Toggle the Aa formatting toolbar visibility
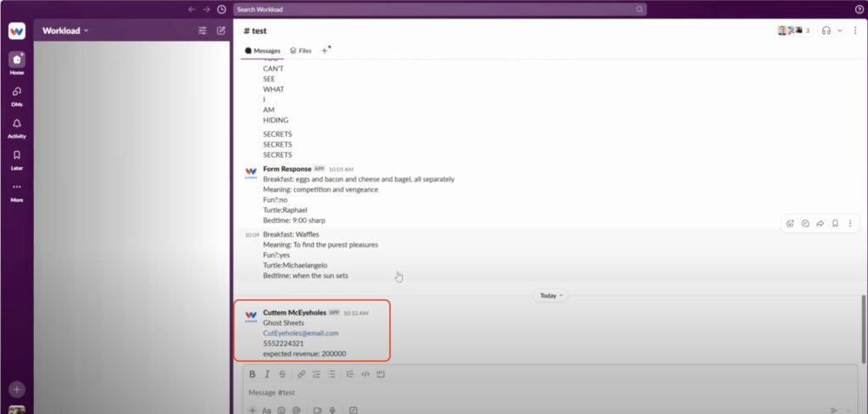 pos(266,410)
